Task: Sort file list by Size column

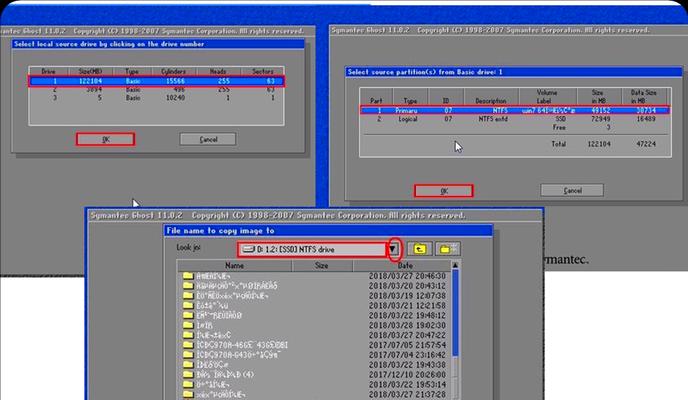Action: point(322,265)
